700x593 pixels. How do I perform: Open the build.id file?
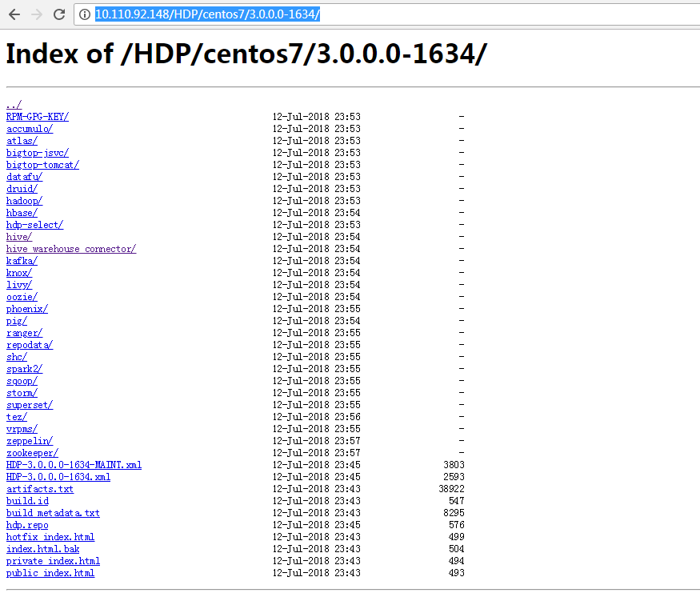[x=28, y=502]
